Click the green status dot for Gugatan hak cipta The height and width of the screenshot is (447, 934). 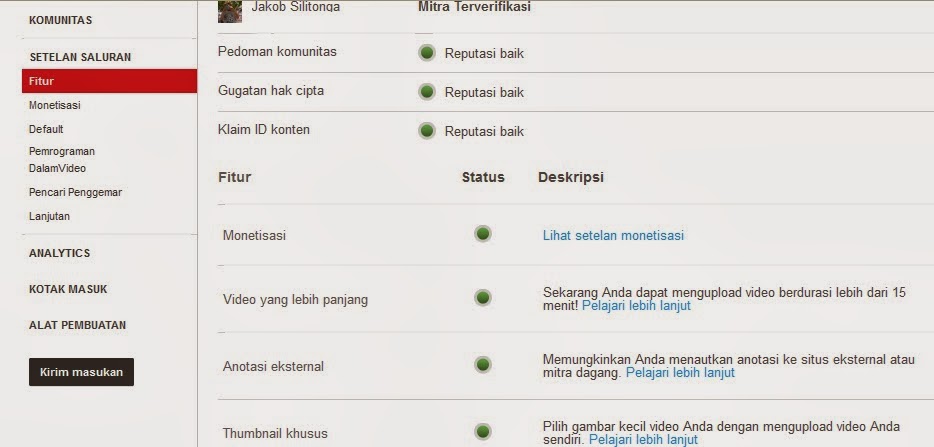(426, 92)
